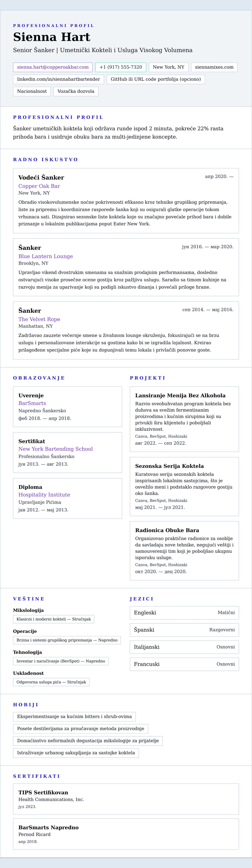Click the Vozačka dozvola chip

pyautogui.click(x=76, y=92)
